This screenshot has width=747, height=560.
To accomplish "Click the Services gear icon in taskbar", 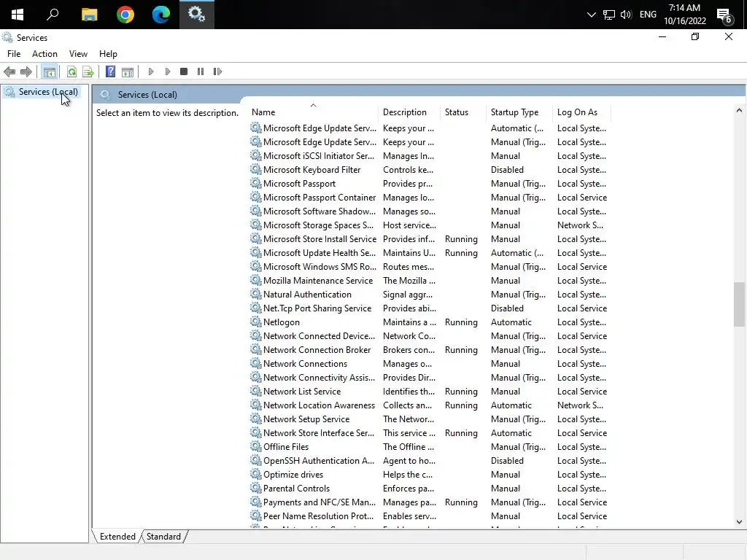I will pos(197,15).
